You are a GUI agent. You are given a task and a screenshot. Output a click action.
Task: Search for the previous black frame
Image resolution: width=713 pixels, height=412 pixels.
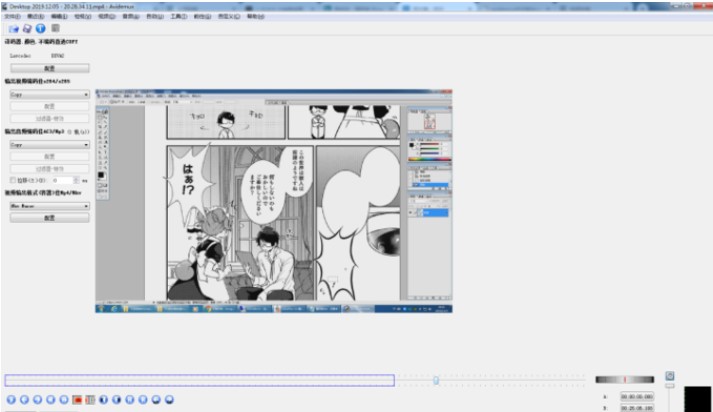click(104, 400)
